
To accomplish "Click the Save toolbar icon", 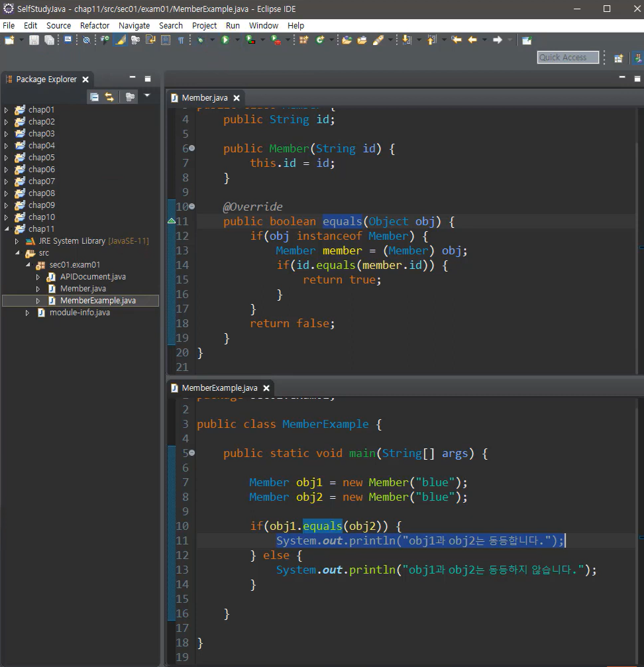I will 34,40.
